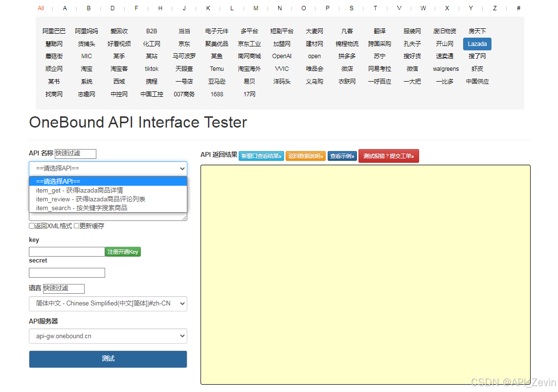558x392 pixels.
Task: Select the tiktok platform link
Action: tap(152, 69)
